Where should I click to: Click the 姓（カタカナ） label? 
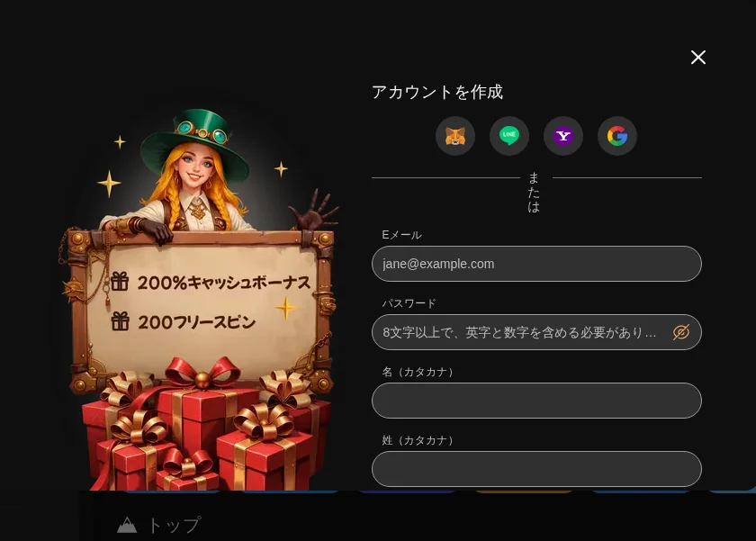tap(418, 440)
